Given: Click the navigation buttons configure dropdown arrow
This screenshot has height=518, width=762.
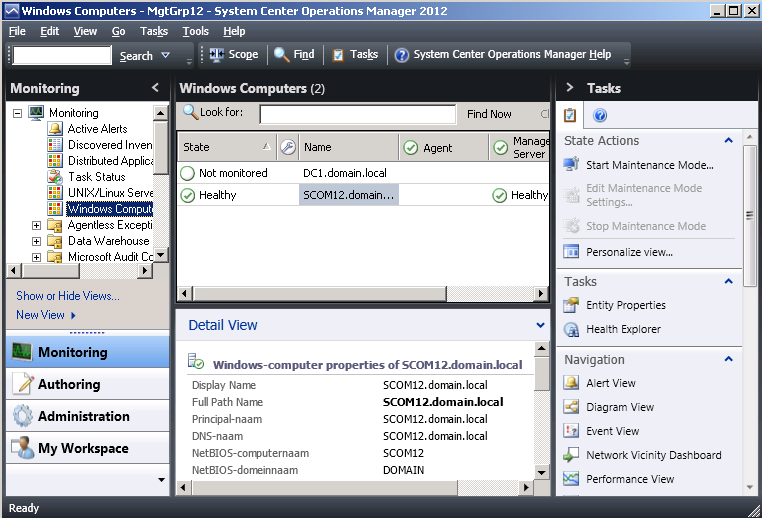Looking at the screenshot, I should click(161, 480).
